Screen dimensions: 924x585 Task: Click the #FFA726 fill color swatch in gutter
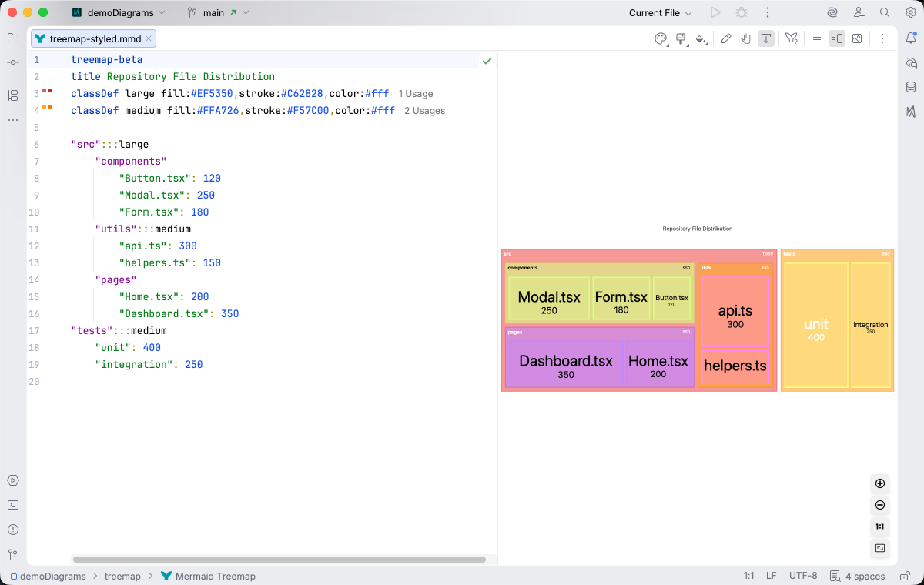click(44, 107)
